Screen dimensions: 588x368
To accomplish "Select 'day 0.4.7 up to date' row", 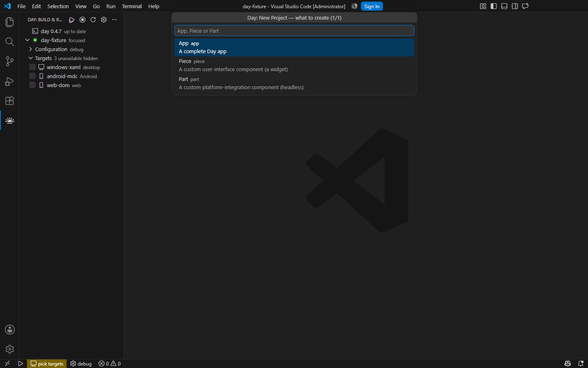I will 72,31.
